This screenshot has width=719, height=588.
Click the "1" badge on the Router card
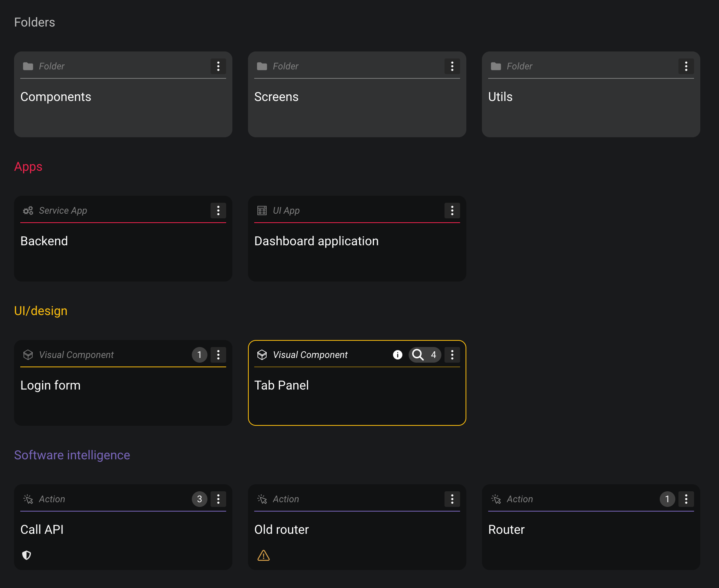tap(667, 499)
